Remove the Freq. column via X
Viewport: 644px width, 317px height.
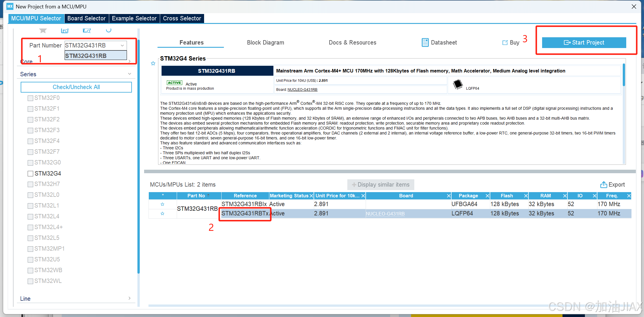point(629,196)
